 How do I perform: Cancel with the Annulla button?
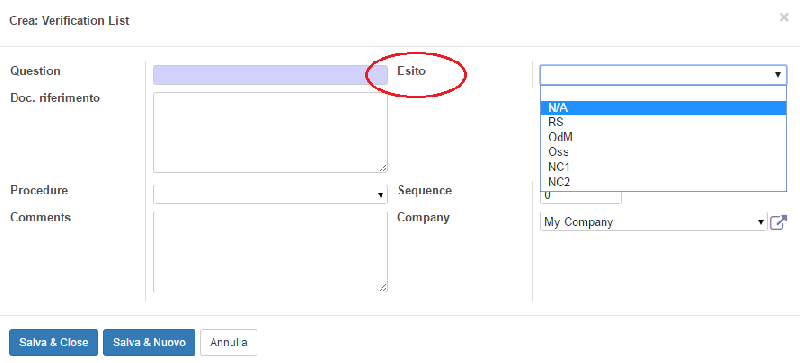click(x=229, y=342)
